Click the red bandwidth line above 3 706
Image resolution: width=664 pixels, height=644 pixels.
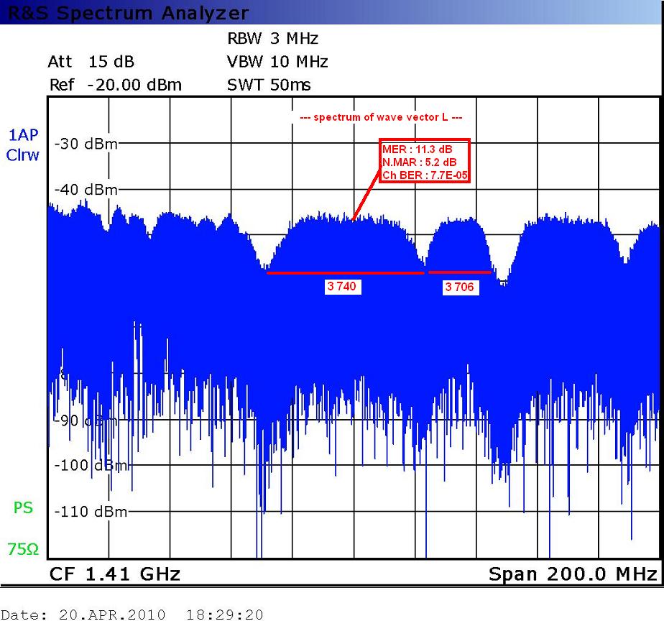460,272
